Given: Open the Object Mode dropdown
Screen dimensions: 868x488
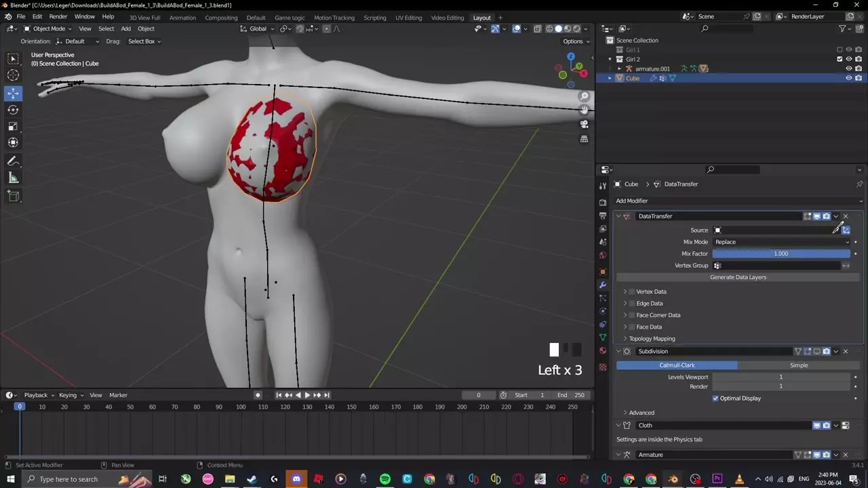Looking at the screenshot, I should point(47,28).
